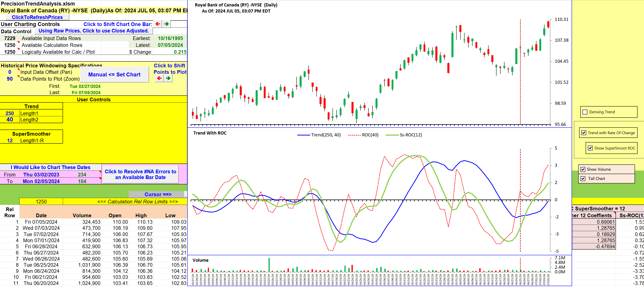Viewport: 644px width, 287px height.
Task: Select the Input Data Offset (Pan) value cell
Action: [x=10, y=72]
